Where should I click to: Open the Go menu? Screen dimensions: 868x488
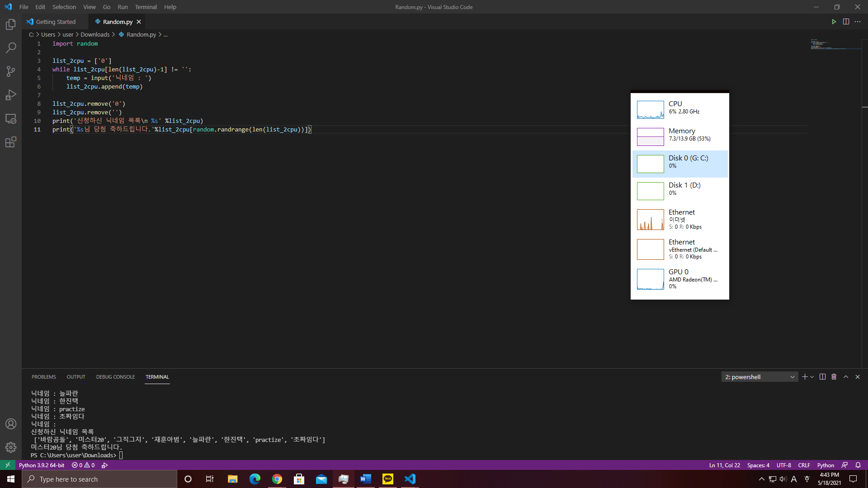pyautogui.click(x=107, y=7)
